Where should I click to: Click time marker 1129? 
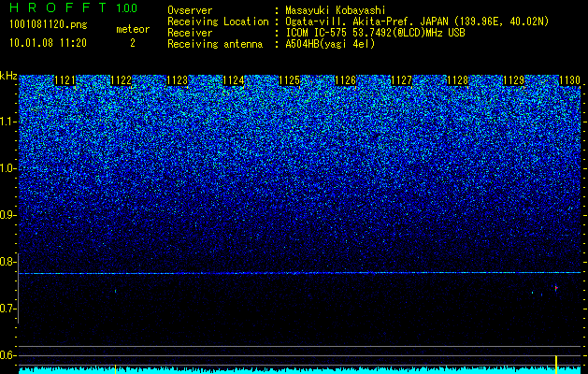point(513,80)
